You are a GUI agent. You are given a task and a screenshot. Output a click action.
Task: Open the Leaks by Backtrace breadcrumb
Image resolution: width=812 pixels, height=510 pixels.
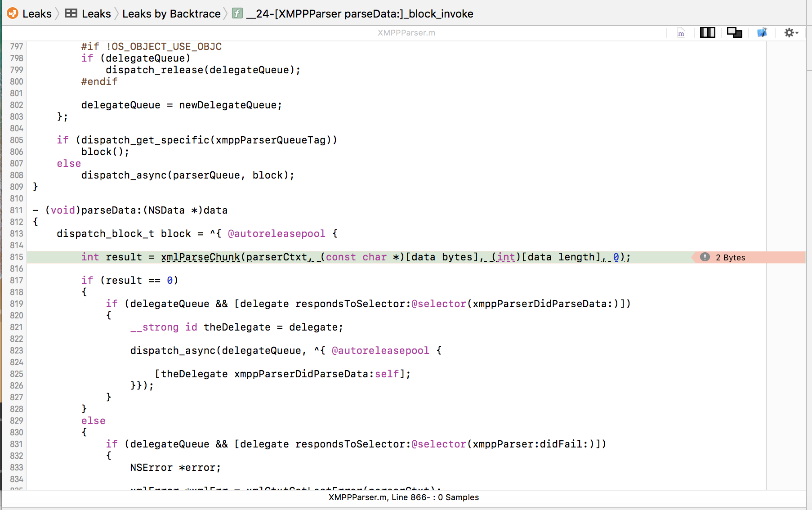click(x=171, y=14)
